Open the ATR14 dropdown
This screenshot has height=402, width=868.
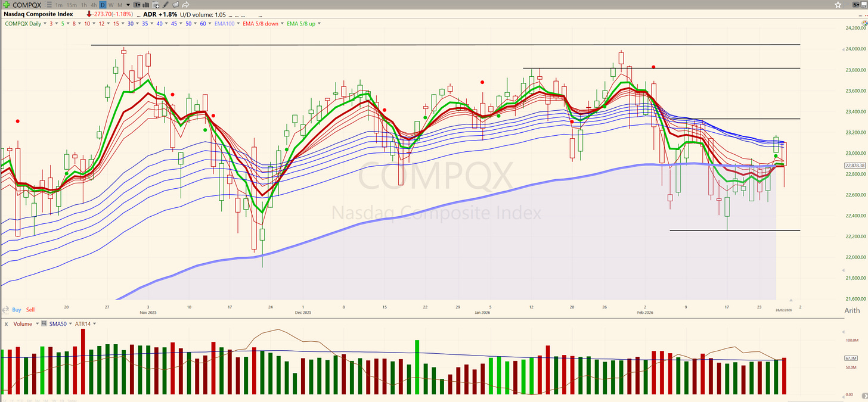pos(94,323)
